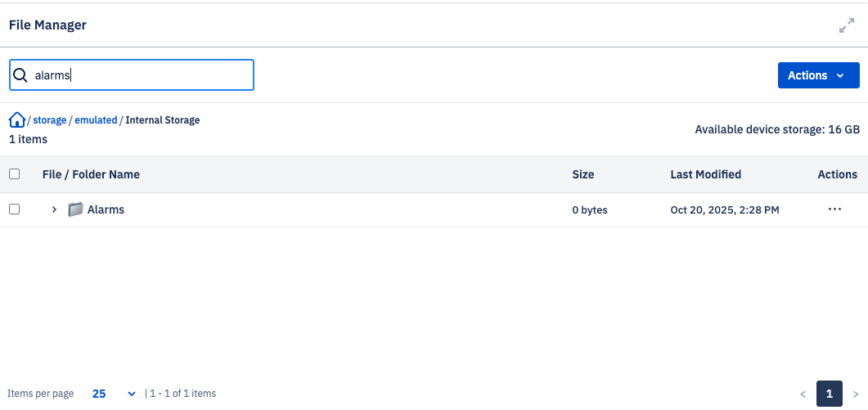Click the alarms search input field

point(139,75)
